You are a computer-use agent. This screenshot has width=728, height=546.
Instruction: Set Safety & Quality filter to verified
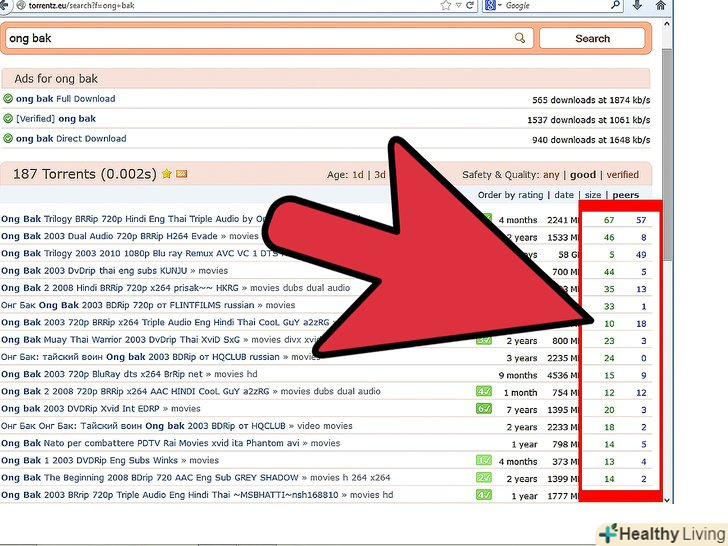coord(623,175)
